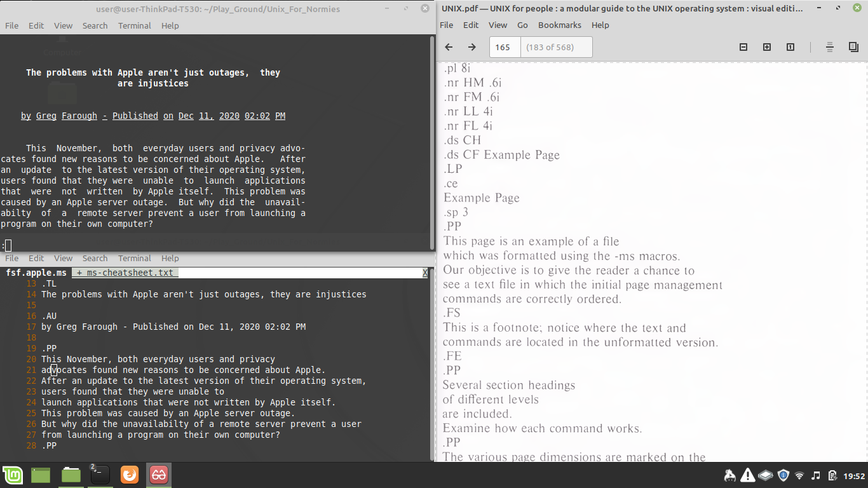The image size is (868, 488).
Task: Reset PDF zoom to original size
Action: 790,47
